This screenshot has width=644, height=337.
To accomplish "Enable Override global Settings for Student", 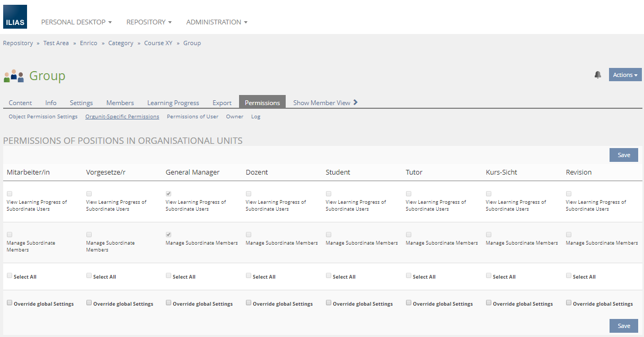I will [x=329, y=303].
